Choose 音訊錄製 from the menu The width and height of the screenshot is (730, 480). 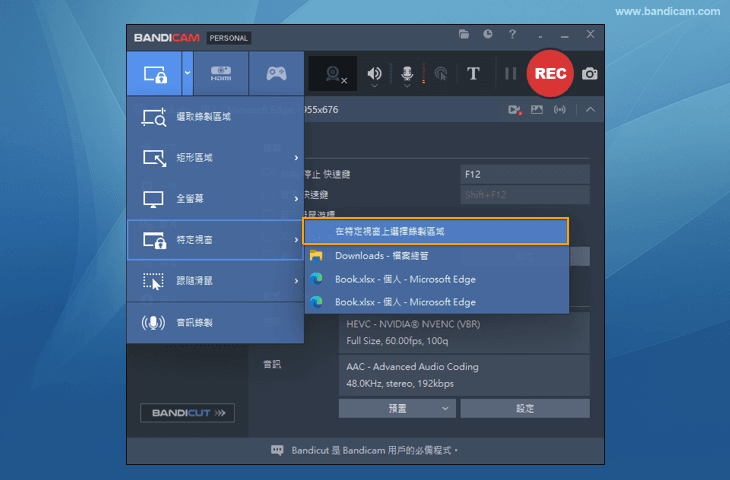click(216, 323)
